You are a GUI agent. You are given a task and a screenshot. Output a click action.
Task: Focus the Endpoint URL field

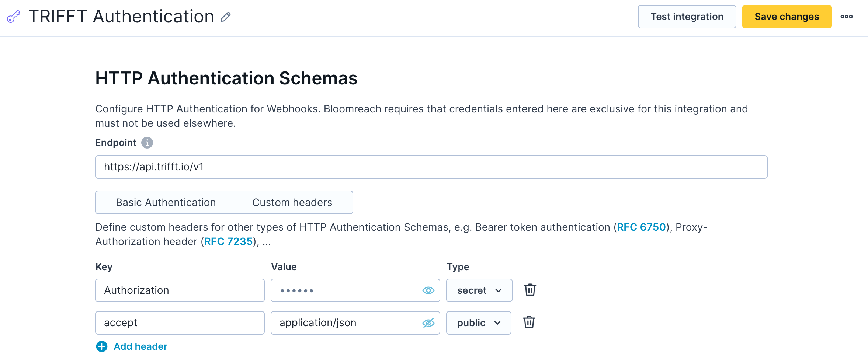[x=431, y=167]
